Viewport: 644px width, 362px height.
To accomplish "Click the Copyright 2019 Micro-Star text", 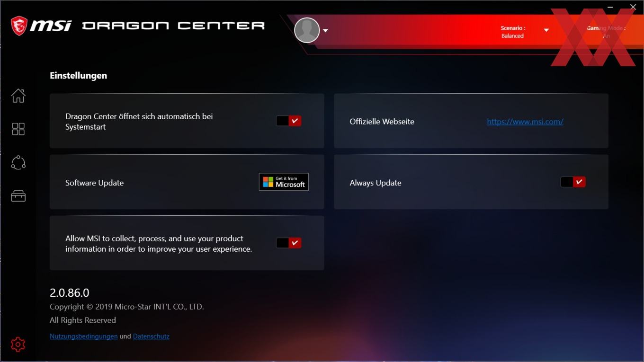I will 127,307.
